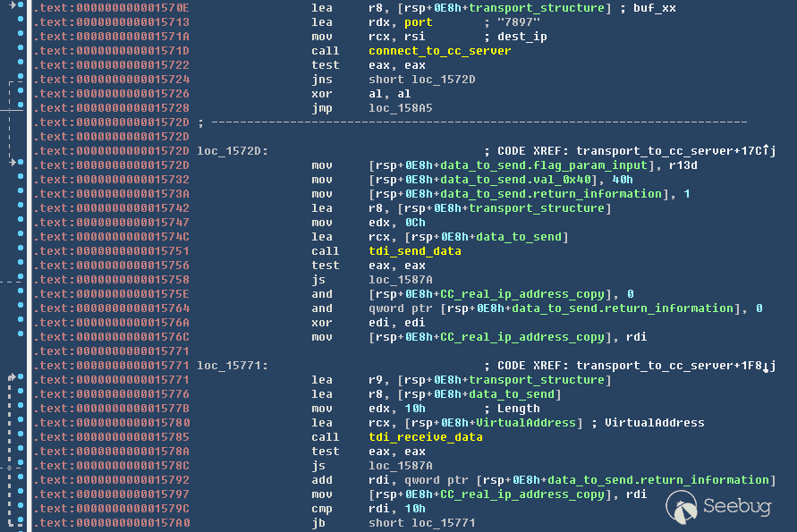Select transport_structure operand at address 1570E
Image resolution: width=797 pixels, height=532 pixels.
(x=537, y=8)
